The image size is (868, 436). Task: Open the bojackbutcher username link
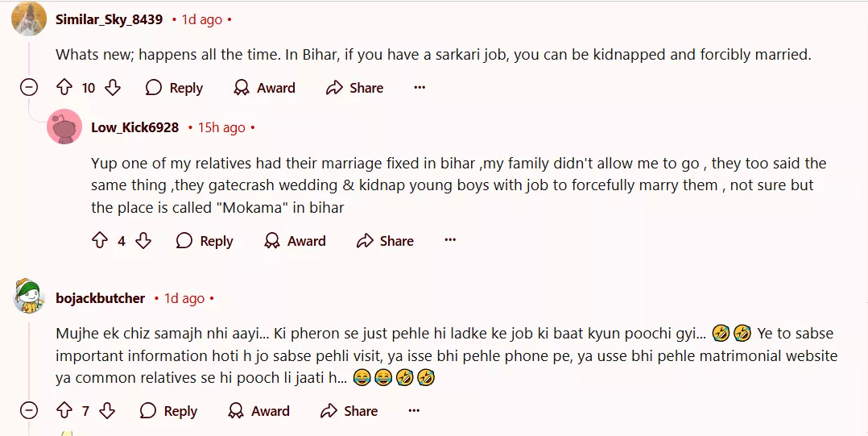(x=101, y=298)
